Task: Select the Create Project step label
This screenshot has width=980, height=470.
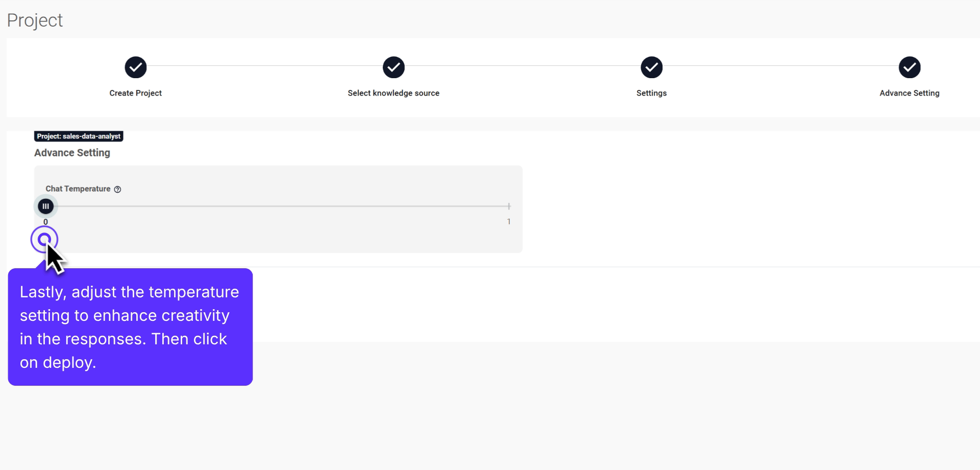Action: 135,93
